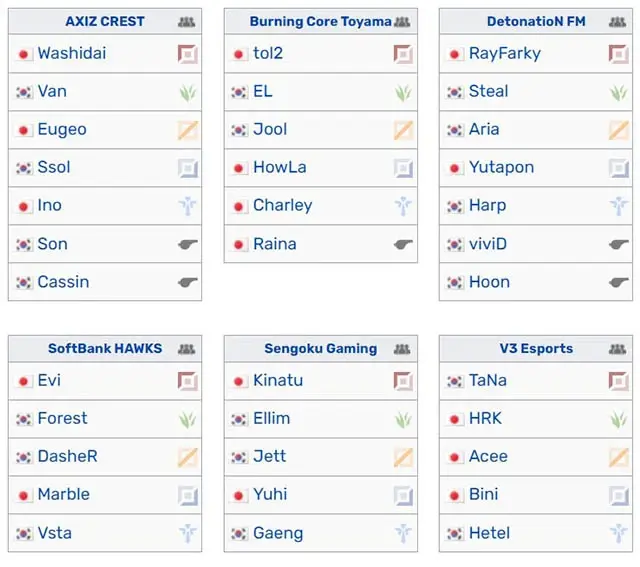Viewport: 640px width, 567px height.
Task: Click the top lane icon beside Washidai
Action: (188, 54)
